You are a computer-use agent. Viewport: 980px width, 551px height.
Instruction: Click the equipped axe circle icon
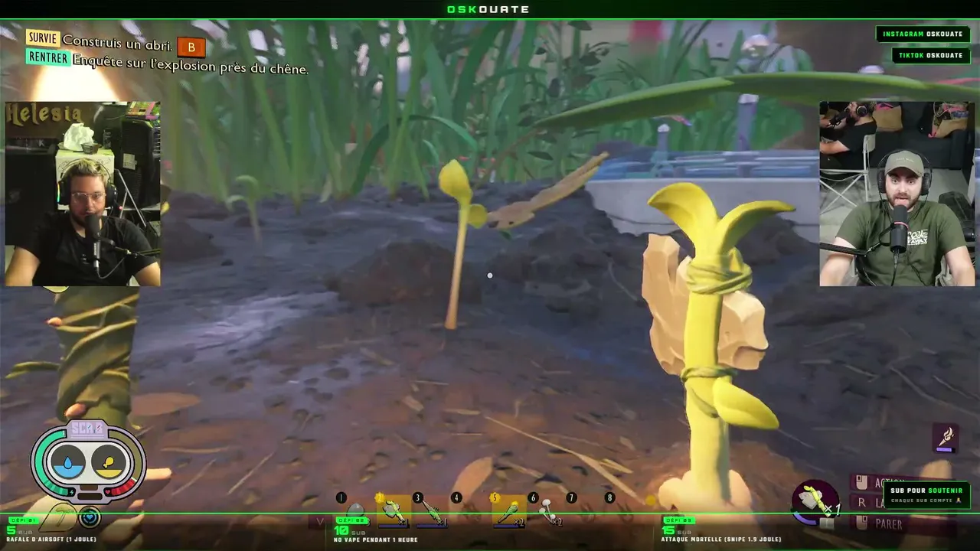815,501
